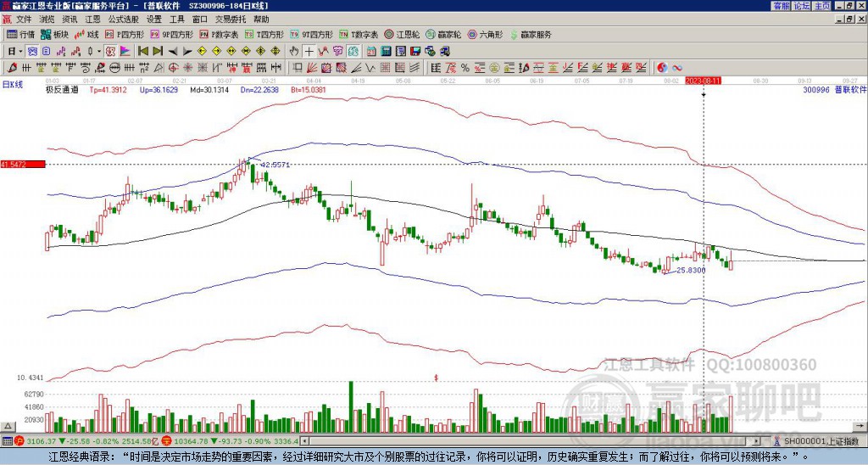The image size is (868, 465).
Task: Open the 浏览 menu
Action: coord(47,20)
